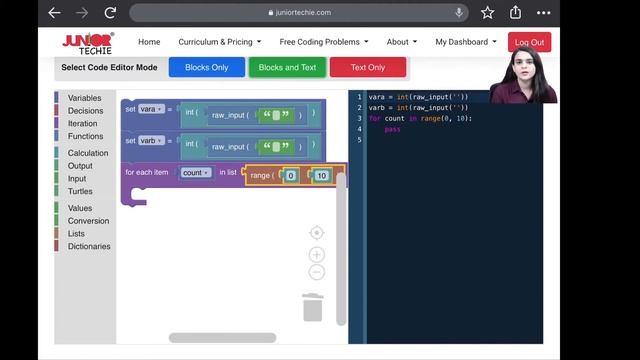Edit the range end value 10
Screen dimensions: 640x360
(322, 176)
